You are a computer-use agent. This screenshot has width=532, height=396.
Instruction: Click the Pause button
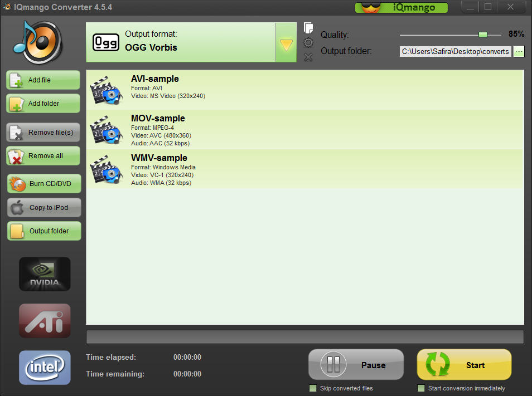[356, 364]
